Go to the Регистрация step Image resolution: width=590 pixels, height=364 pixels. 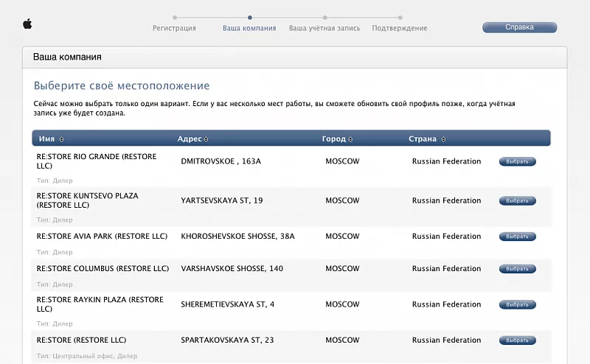coord(174,28)
